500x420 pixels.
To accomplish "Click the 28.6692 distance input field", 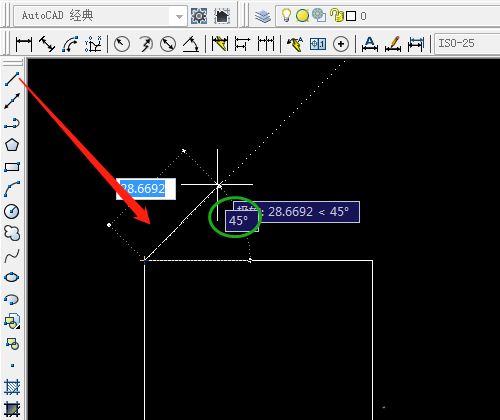I will click(x=146, y=189).
